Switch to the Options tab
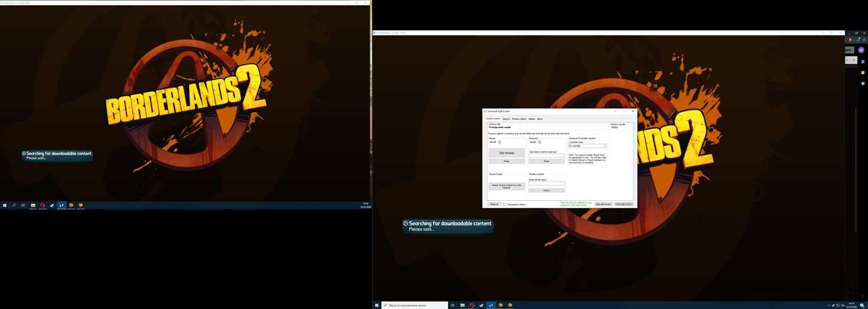The width and height of the screenshot is (868, 309). [x=506, y=119]
